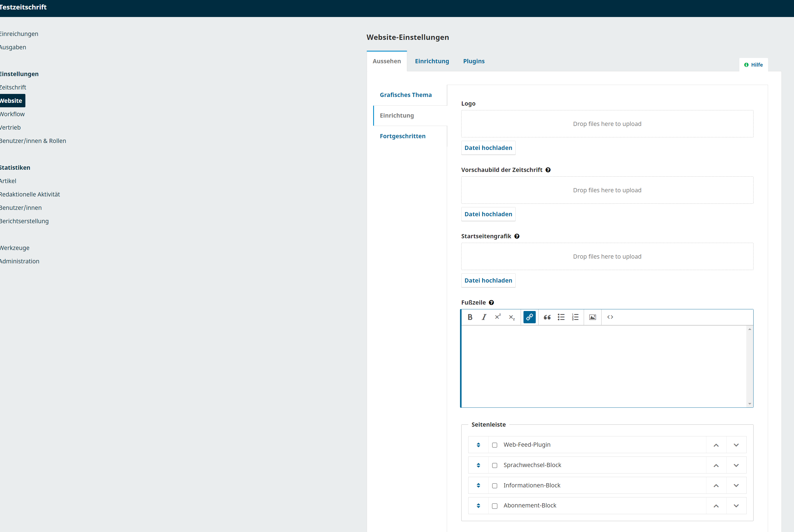The image size is (794, 532).
Task: Click the footer editor scrollbar down arrow
Action: pyautogui.click(x=750, y=404)
